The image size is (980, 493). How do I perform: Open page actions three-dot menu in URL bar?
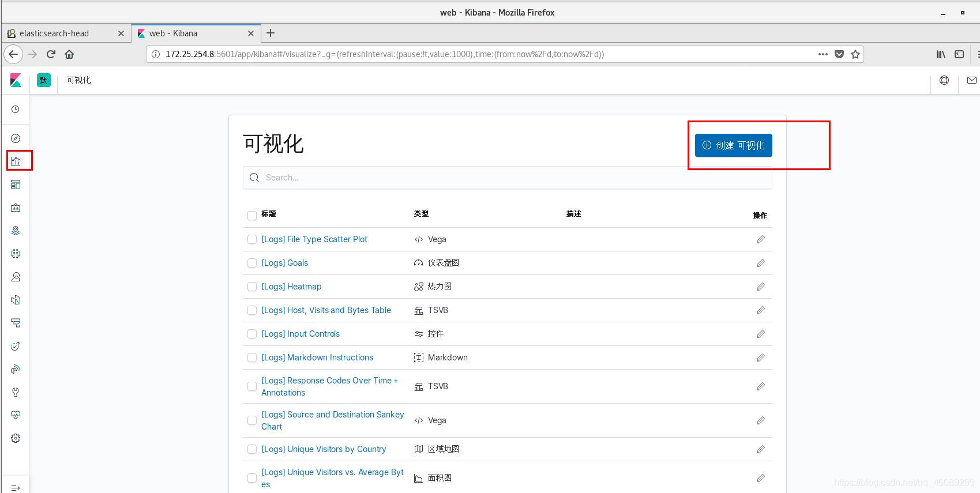[x=823, y=54]
